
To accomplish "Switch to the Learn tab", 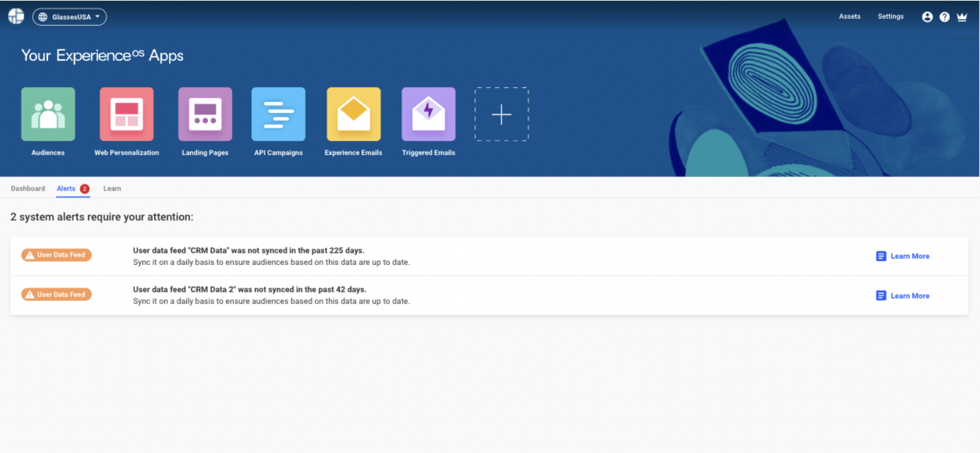I will click(112, 188).
